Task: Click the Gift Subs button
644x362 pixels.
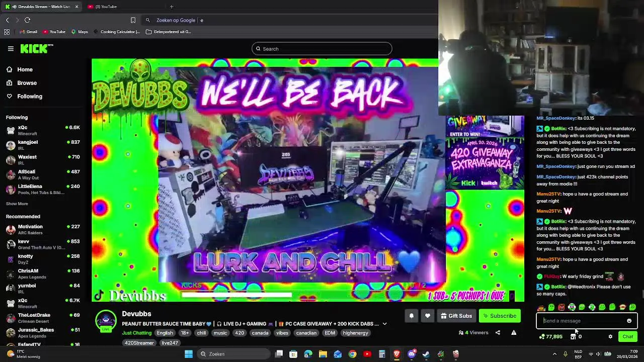Action: 456,316
